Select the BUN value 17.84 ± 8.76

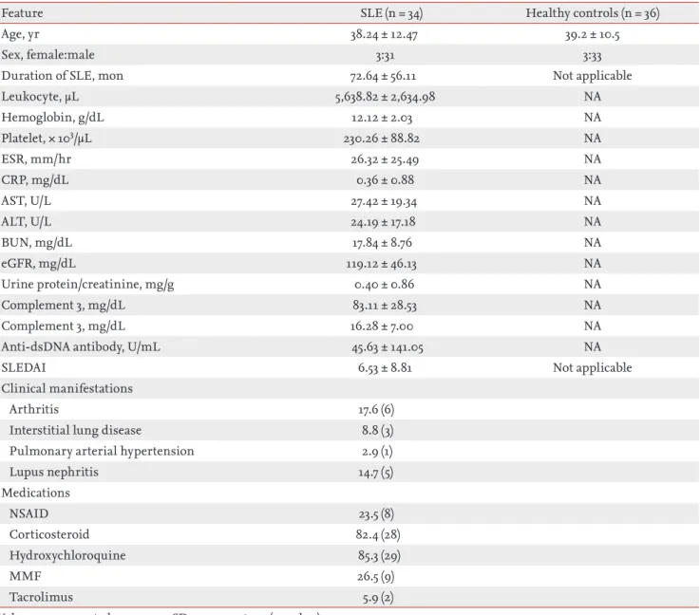coord(382,243)
